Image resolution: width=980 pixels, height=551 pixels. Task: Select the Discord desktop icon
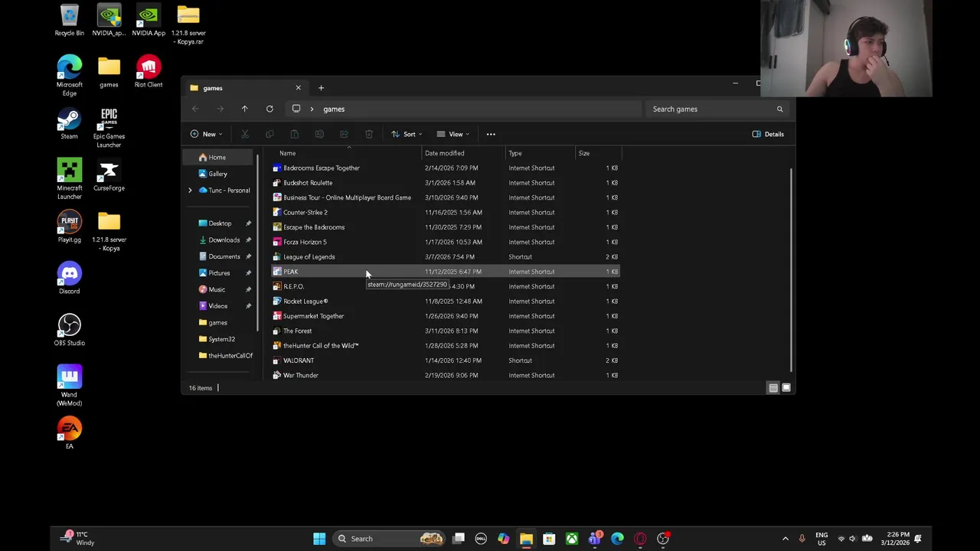69,279
